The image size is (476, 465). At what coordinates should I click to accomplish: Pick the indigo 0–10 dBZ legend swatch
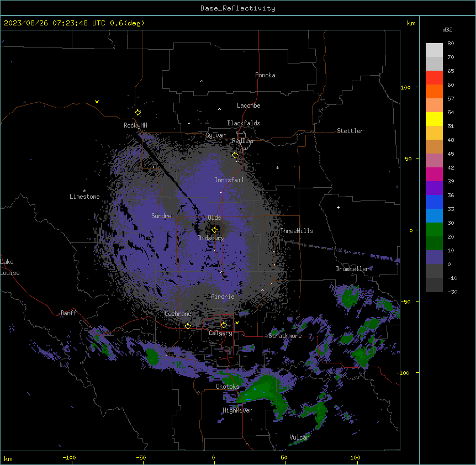(x=434, y=257)
